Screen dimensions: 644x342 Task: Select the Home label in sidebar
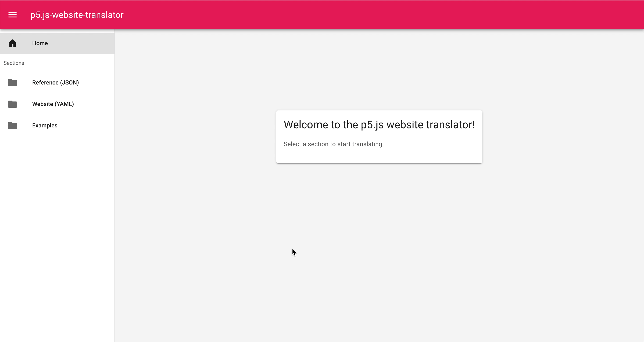[x=40, y=43]
